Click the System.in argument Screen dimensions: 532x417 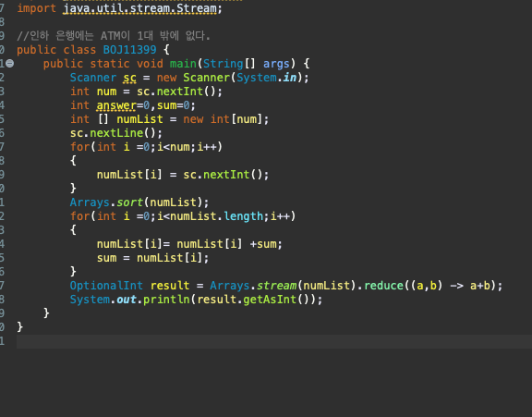266,78
